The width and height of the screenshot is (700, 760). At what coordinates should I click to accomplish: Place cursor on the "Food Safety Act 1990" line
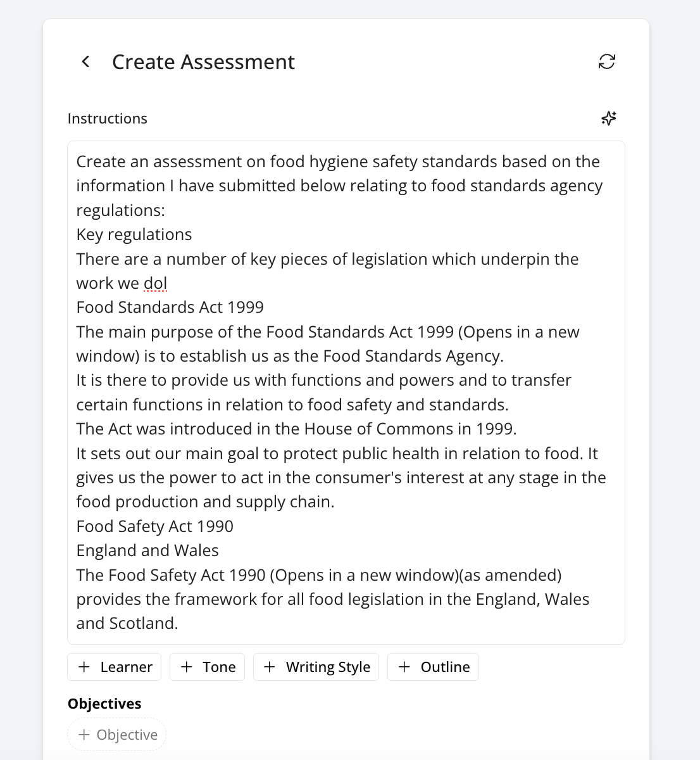click(154, 526)
